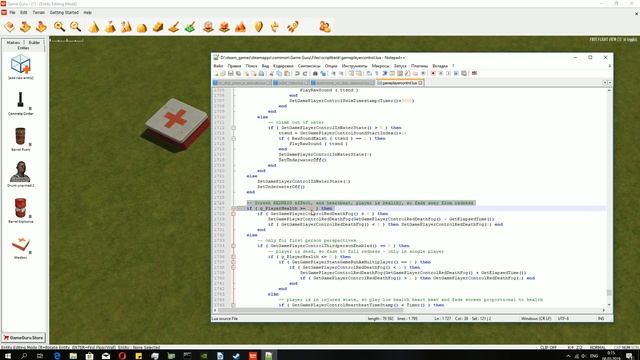Select the Shape terrain cone tool
Image resolution: width=640 pixels, height=360 pixels.
click(x=94, y=27)
